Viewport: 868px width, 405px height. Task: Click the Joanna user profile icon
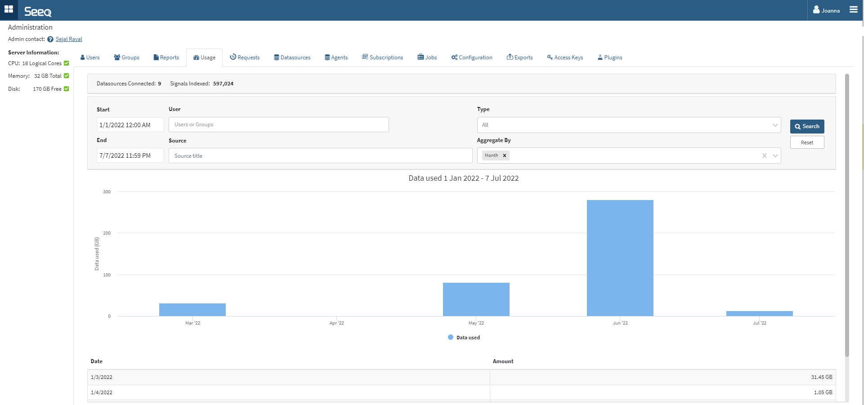tap(816, 9)
